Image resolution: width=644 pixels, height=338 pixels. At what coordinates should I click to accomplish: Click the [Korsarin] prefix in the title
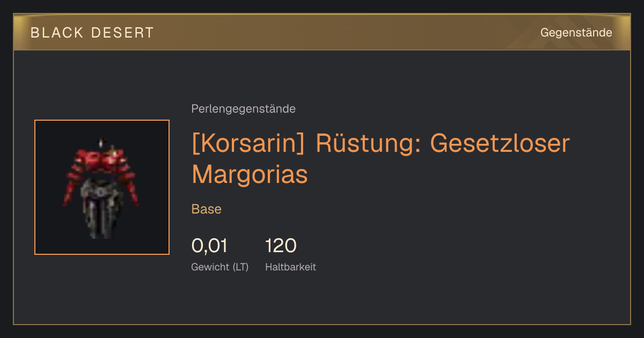(250, 144)
